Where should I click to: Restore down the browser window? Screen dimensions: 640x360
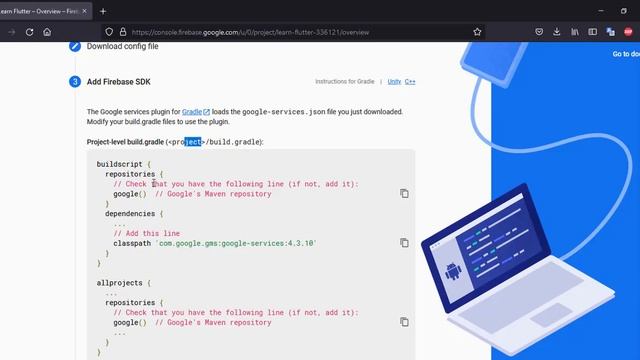(x=624, y=11)
